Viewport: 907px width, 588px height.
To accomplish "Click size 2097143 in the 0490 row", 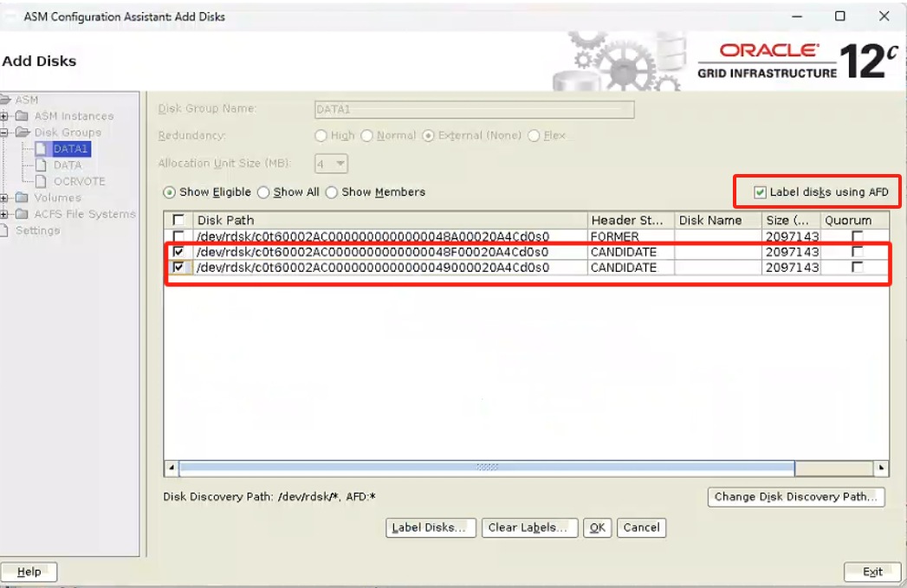I will [792, 268].
